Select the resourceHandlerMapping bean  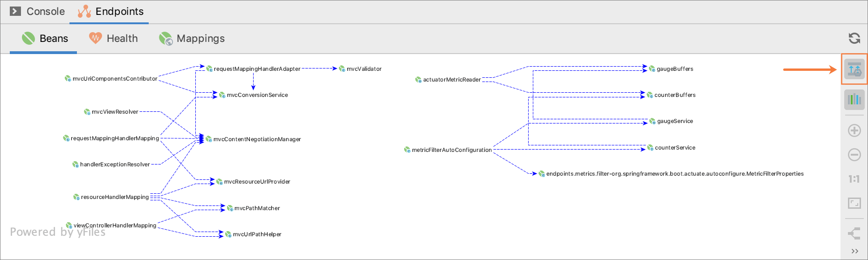pyautogui.click(x=111, y=197)
